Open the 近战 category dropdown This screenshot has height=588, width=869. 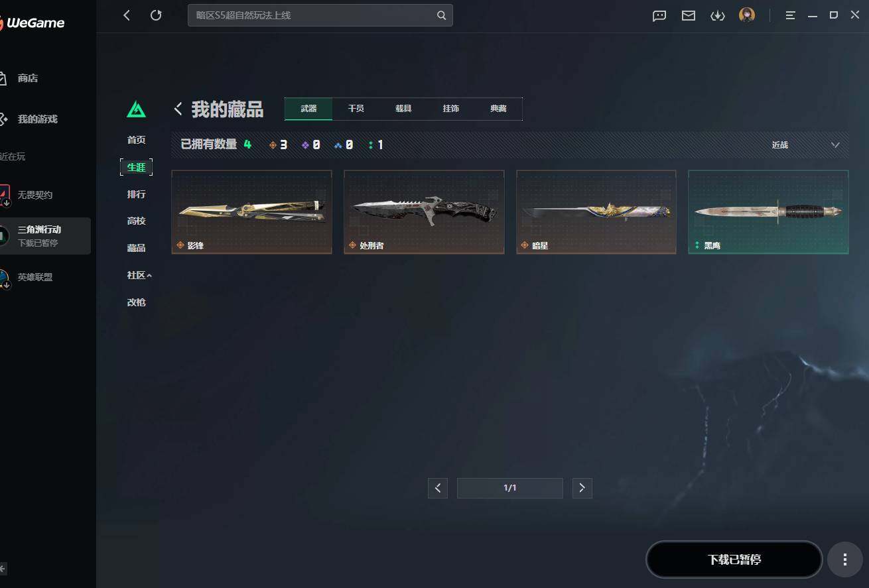click(806, 145)
